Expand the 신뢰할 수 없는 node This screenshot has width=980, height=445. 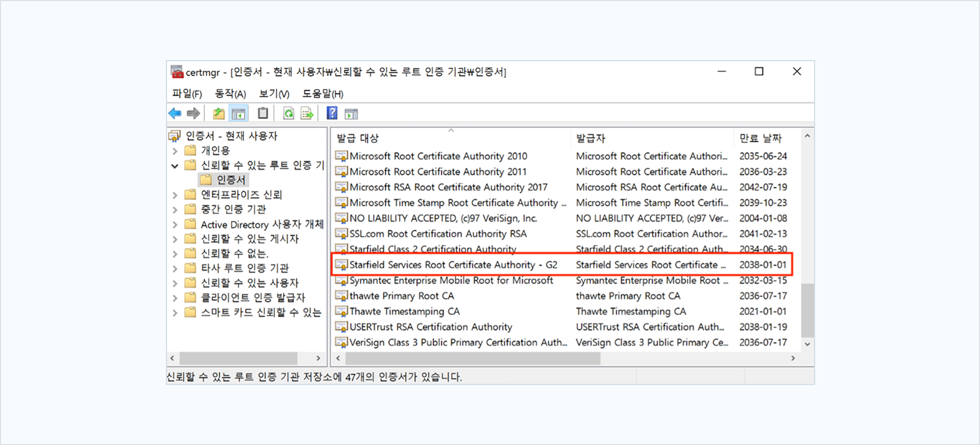[175, 254]
